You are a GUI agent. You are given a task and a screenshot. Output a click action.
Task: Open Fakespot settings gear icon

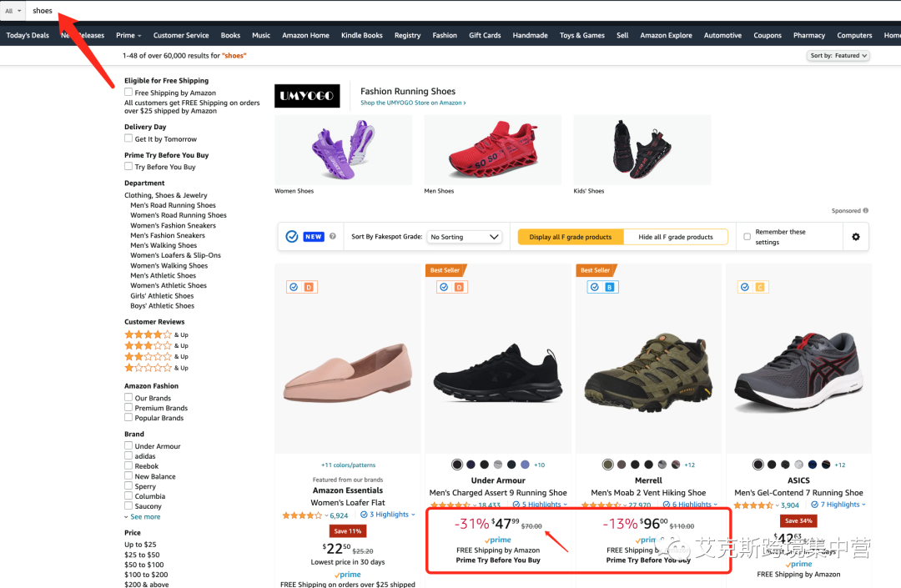[x=856, y=237]
